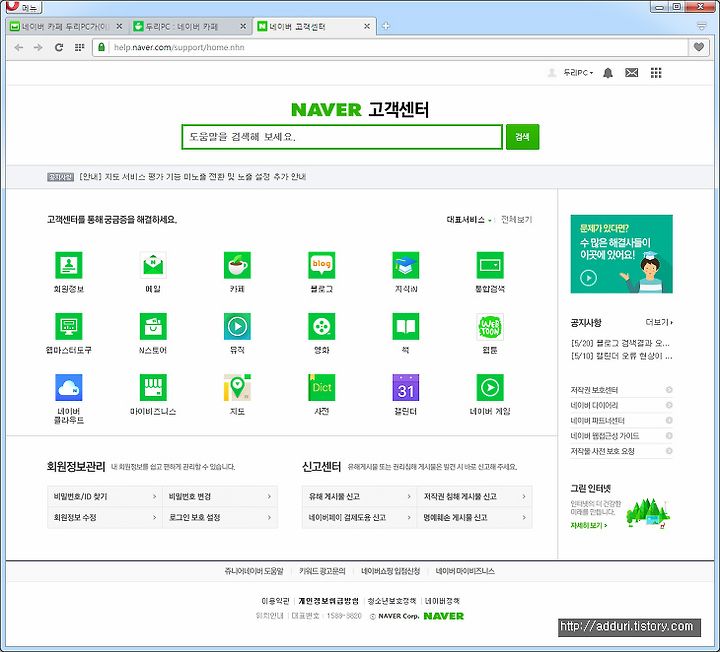This screenshot has width=720, height=652.
Task: Open the 웹마스터도구 monitor icon
Action: (69, 326)
